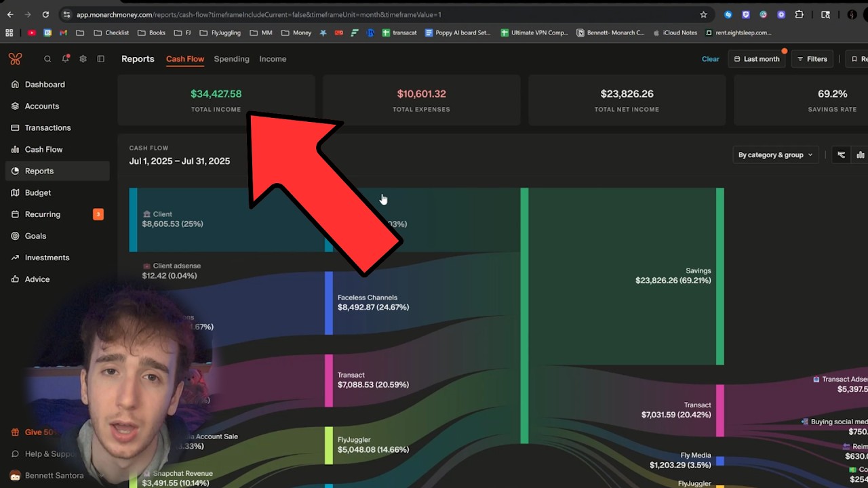Click the browser back arrow

10,14
